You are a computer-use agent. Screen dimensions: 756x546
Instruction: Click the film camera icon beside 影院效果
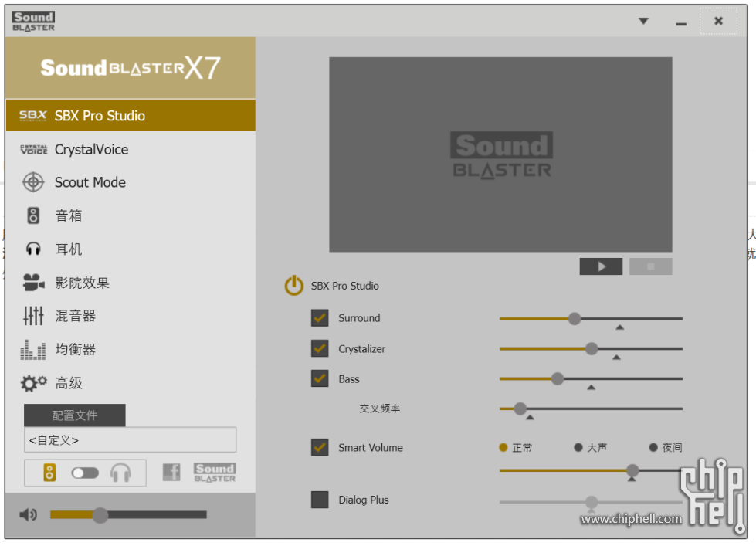tap(33, 283)
